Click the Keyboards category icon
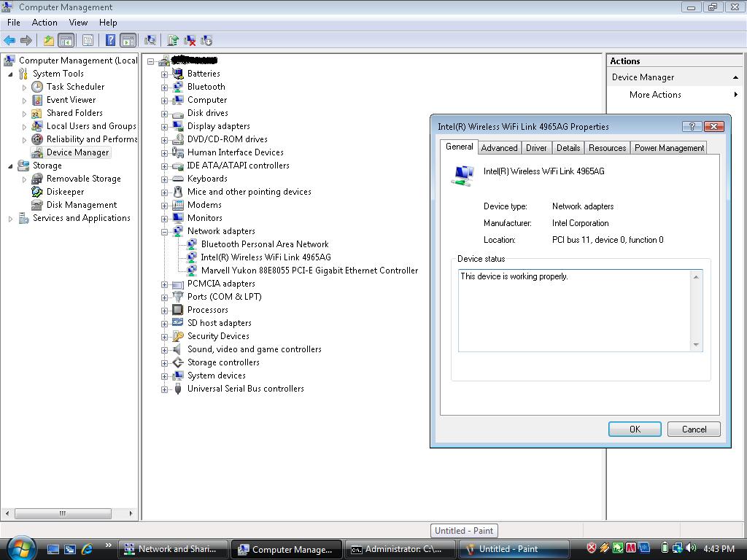Image resolution: width=747 pixels, height=560 pixels. [x=178, y=179]
